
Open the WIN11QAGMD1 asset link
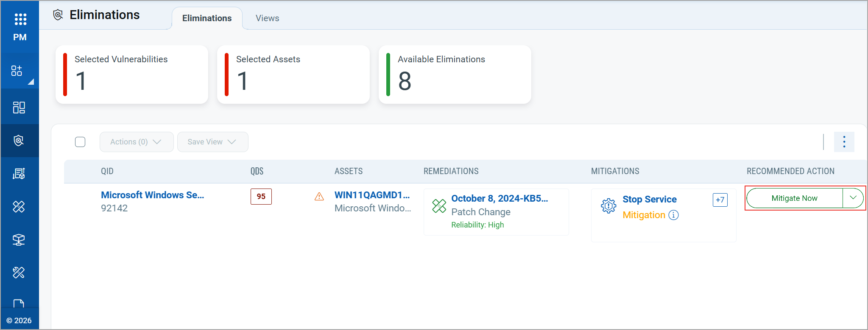[x=372, y=195]
